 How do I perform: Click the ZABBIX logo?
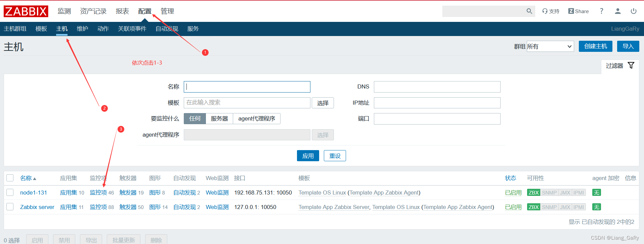coord(26,11)
